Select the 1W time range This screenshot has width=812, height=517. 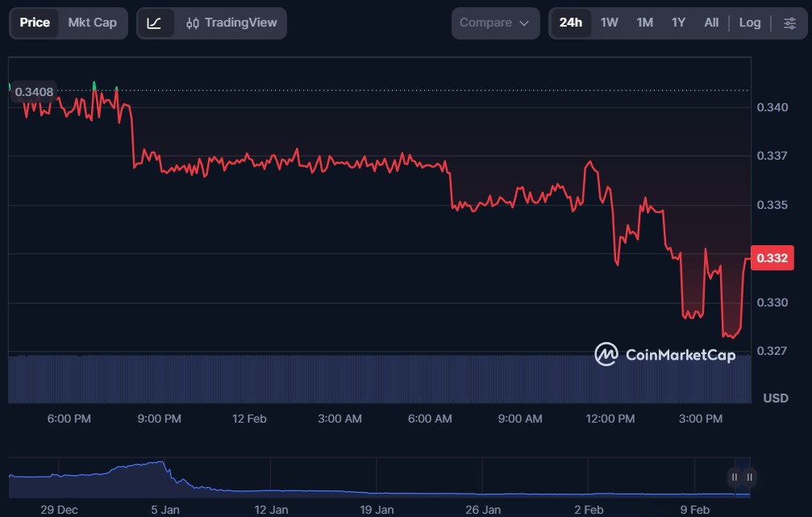point(610,23)
